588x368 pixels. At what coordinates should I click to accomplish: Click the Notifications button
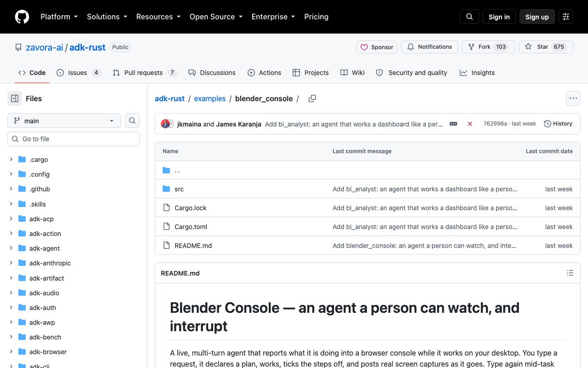(430, 47)
